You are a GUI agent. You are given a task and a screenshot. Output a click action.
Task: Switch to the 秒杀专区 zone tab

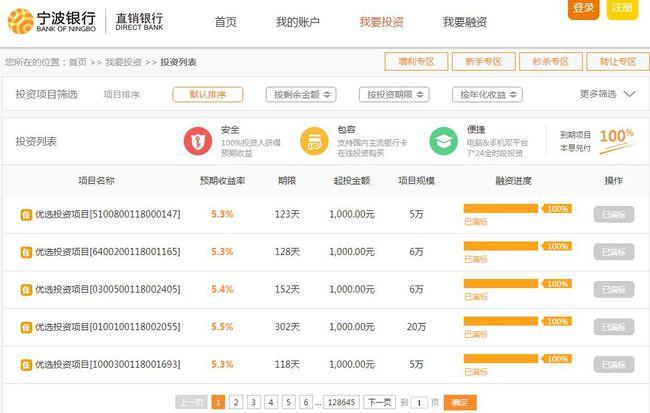(x=551, y=62)
